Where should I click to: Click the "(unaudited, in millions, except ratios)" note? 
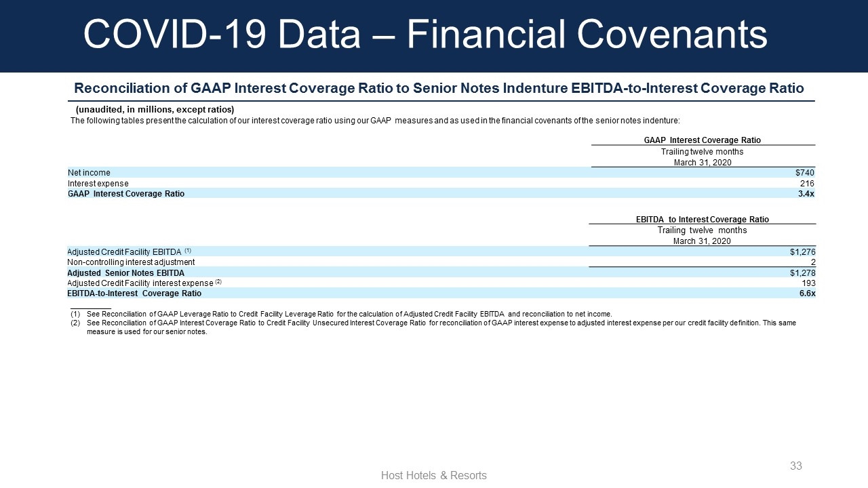coord(155,110)
